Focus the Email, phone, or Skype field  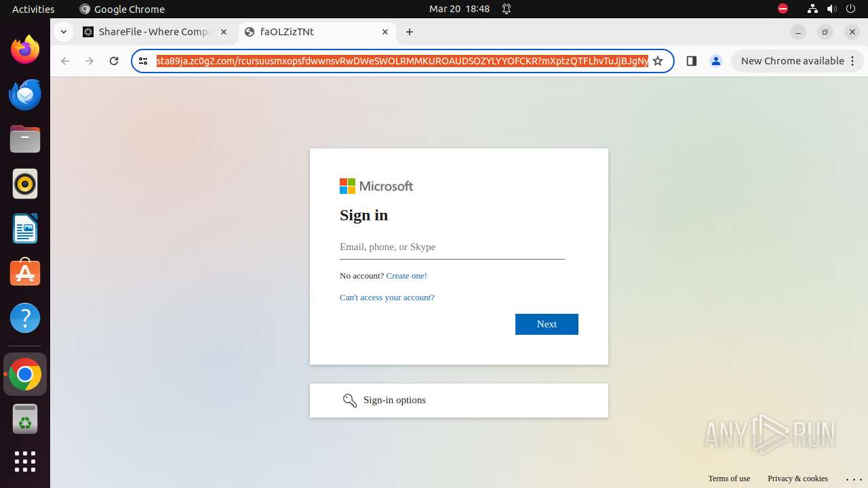click(x=452, y=247)
